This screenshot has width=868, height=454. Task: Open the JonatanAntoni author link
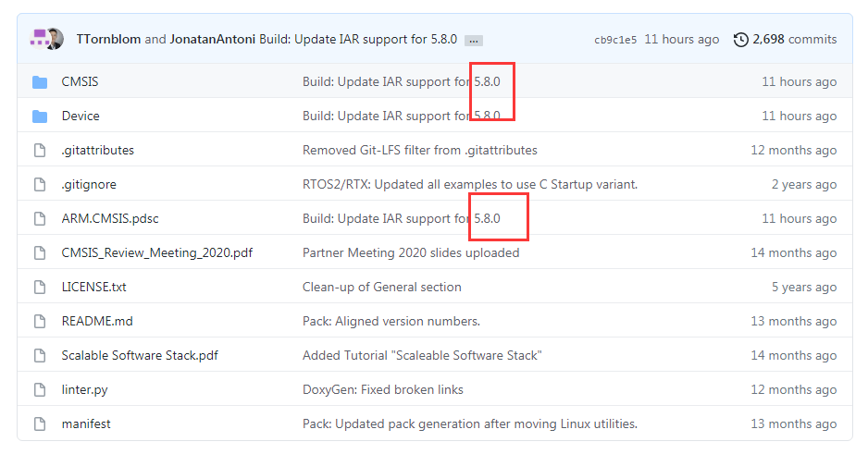(213, 39)
